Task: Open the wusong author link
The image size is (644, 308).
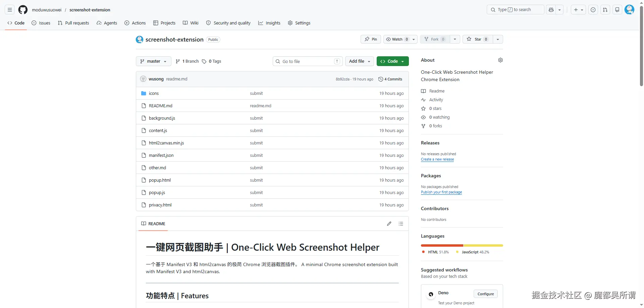Action: 156,79
